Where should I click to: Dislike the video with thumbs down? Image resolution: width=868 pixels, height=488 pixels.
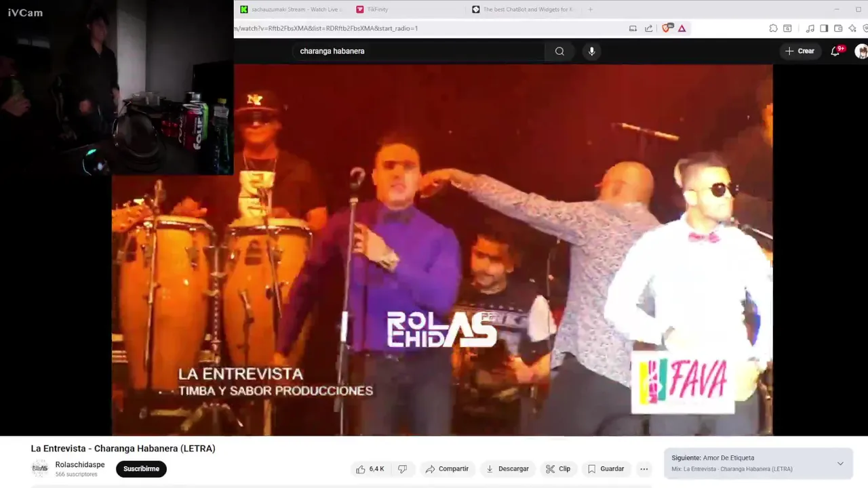point(402,469)
